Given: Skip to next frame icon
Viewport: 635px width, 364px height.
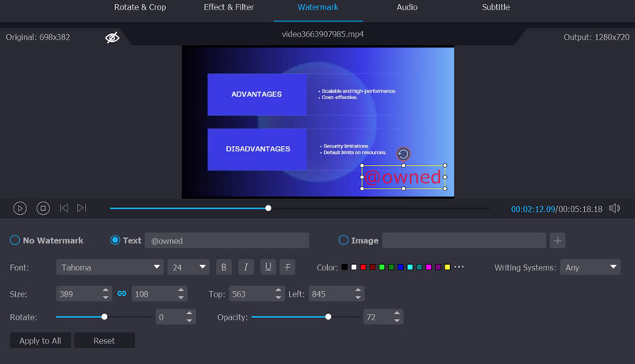Looking at the screenshot, I should (82, 208).
